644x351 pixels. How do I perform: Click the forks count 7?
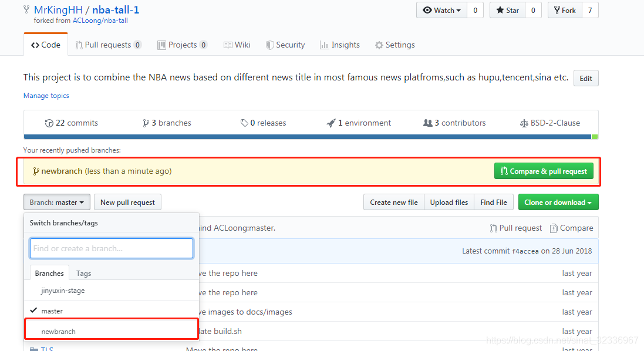[590, 10]
